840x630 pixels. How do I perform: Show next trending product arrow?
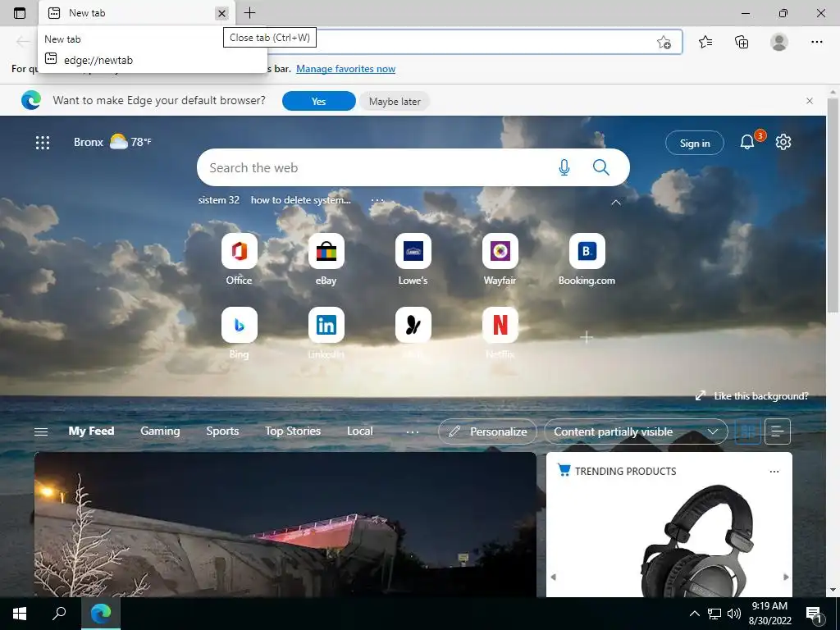[x=786, y=577]
